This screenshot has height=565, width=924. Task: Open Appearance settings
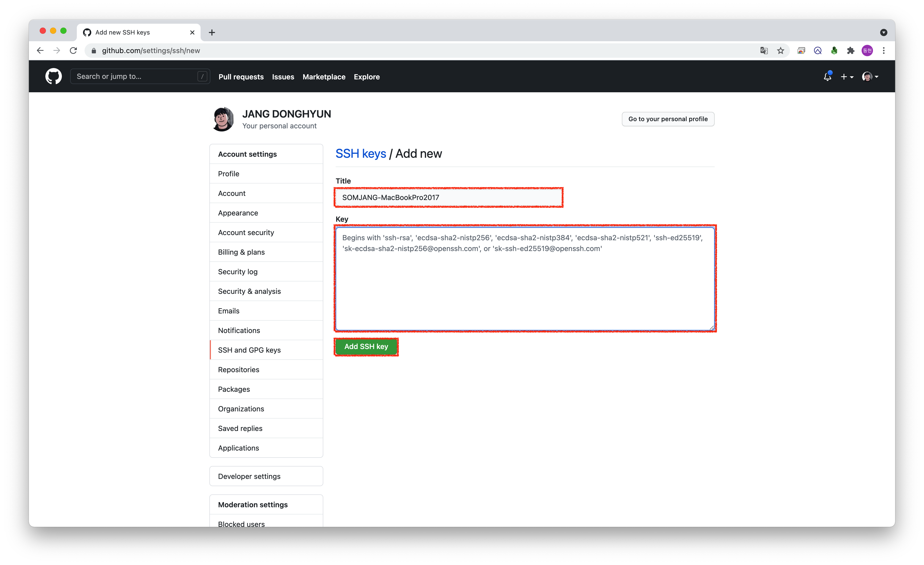[266, 213]
